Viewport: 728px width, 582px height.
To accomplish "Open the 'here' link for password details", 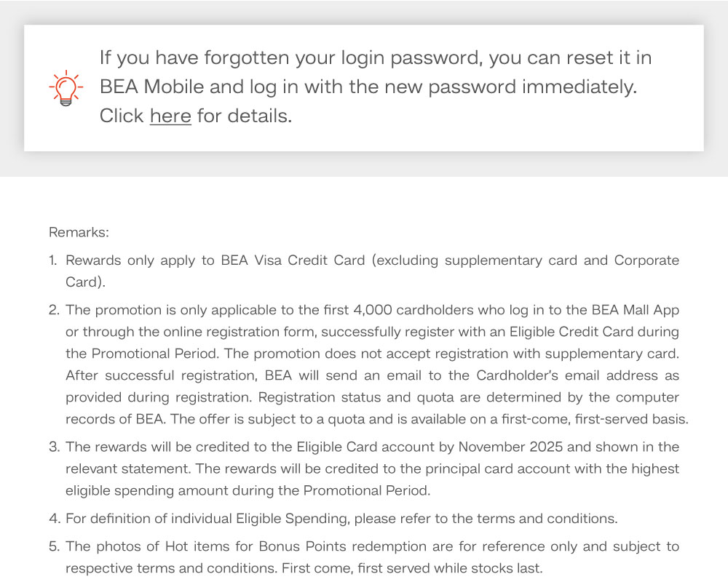I will click(170, 116).
